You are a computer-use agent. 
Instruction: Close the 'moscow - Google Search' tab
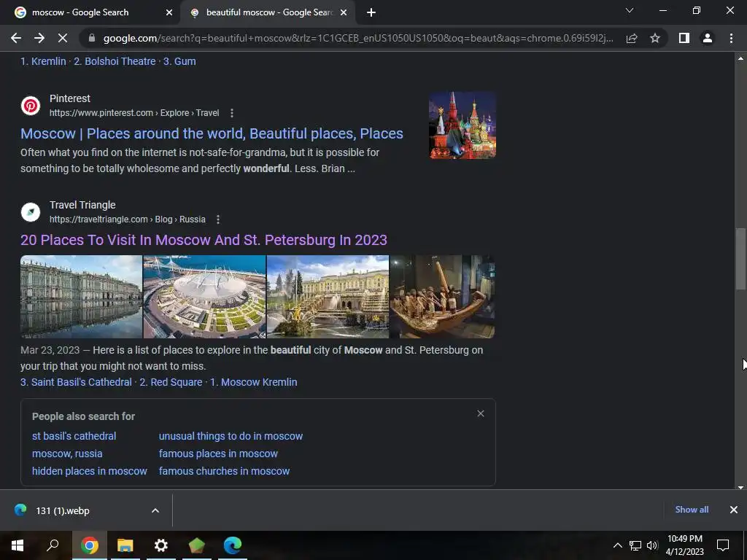click(169, 13)
